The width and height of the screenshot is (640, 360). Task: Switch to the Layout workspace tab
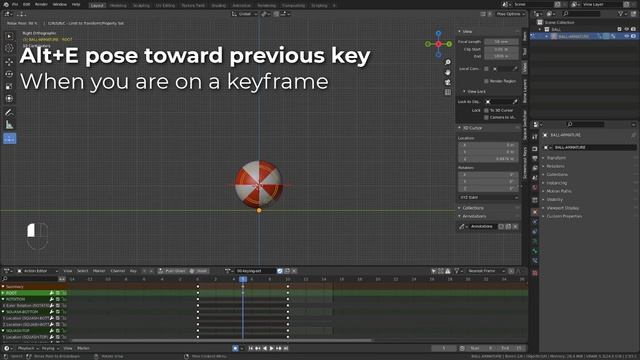[97, 5]
